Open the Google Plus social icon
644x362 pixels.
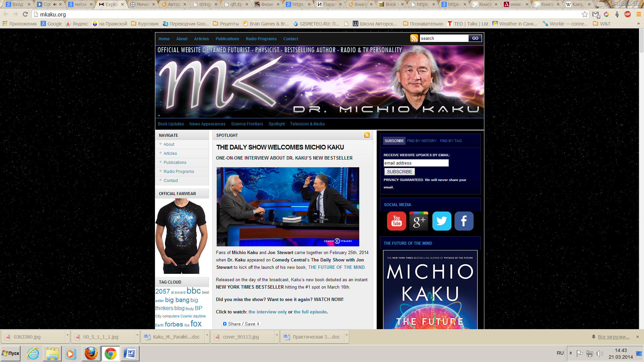point(419,221)
